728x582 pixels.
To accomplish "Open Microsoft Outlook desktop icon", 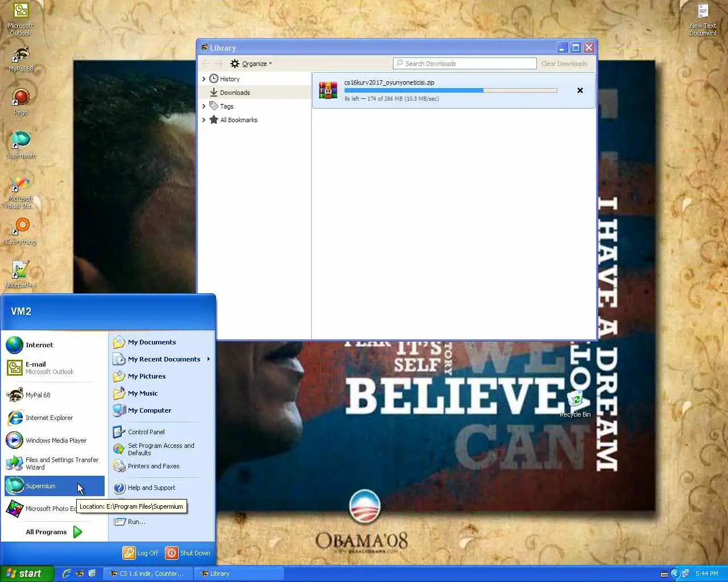I will click(20, 19).
